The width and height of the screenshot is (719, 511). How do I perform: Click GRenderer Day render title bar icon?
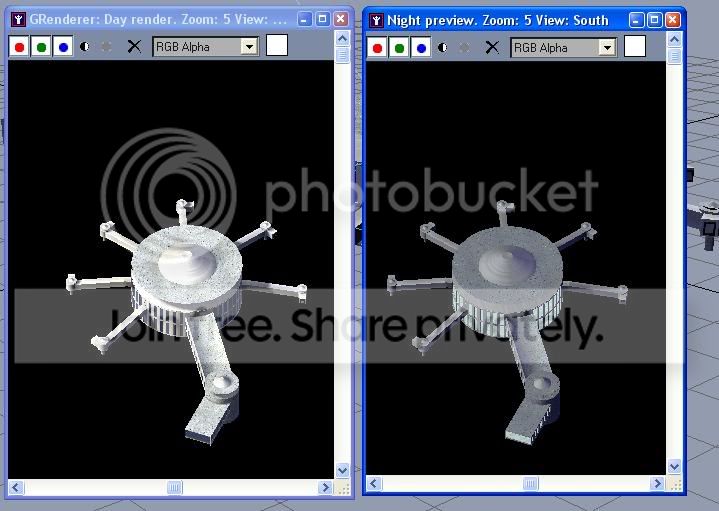tap(18, 19)
